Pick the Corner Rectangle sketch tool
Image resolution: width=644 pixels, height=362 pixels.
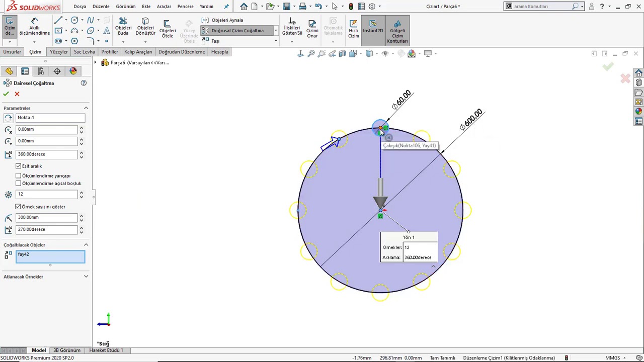tap(58, 31)
